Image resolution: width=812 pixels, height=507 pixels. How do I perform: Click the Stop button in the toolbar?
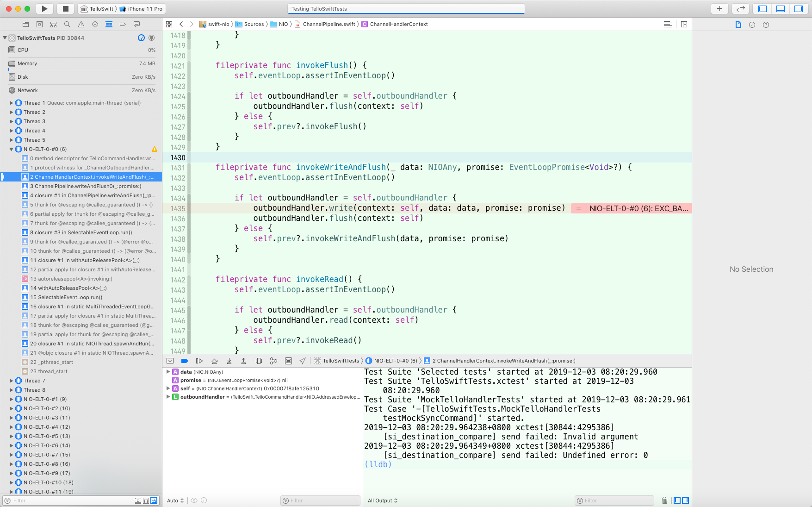coord(65,8)
